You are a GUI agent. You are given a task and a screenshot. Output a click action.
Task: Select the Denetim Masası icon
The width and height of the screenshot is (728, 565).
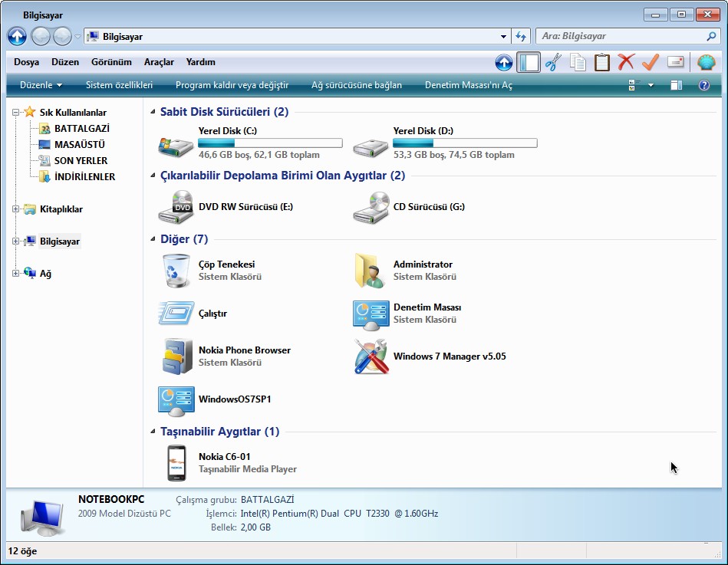tap(371, 315)
